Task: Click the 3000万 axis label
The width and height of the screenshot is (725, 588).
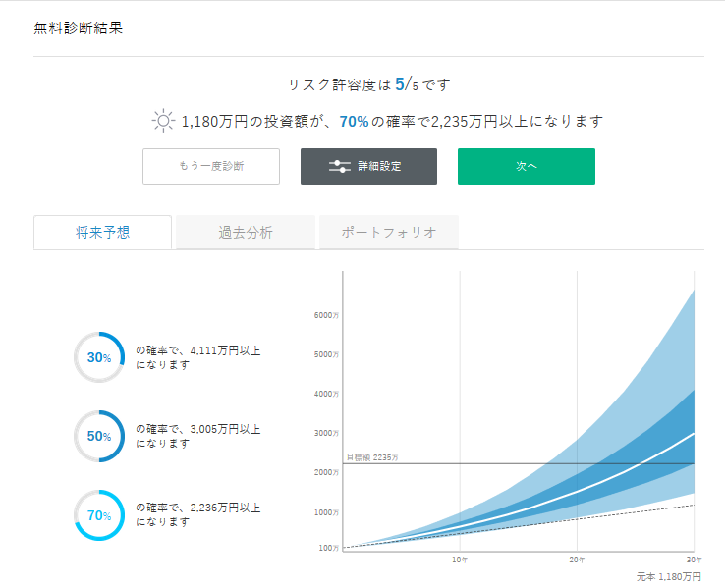Action: (x=326, y=433)
